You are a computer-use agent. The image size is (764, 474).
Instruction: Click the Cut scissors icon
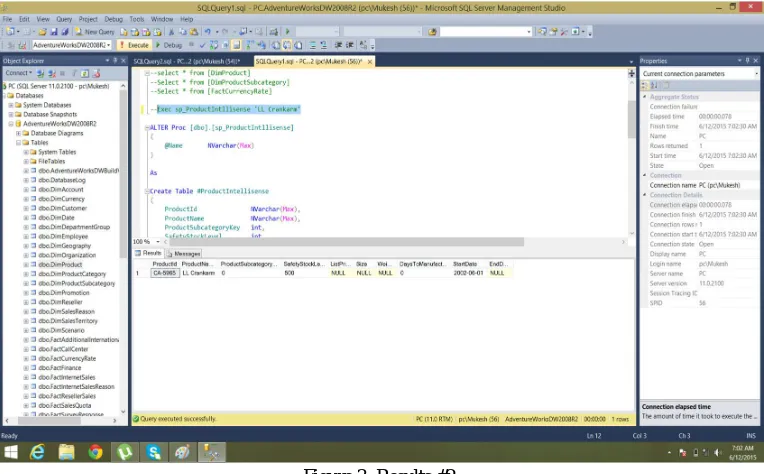pos(171,32)
